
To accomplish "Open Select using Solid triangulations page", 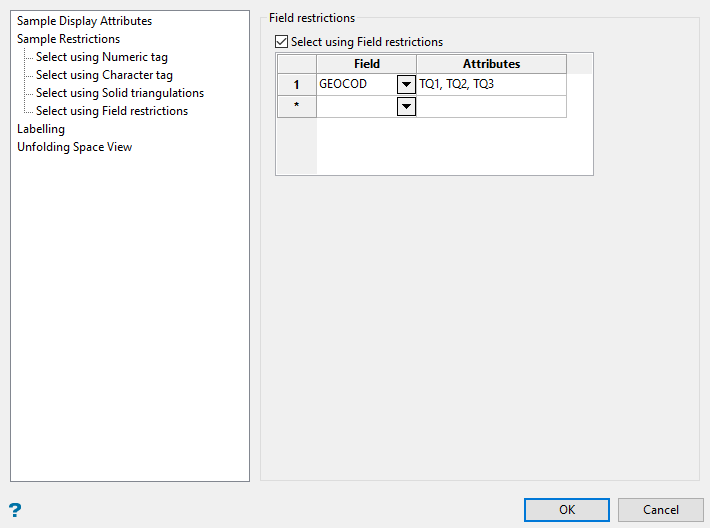I will point(119,93).
